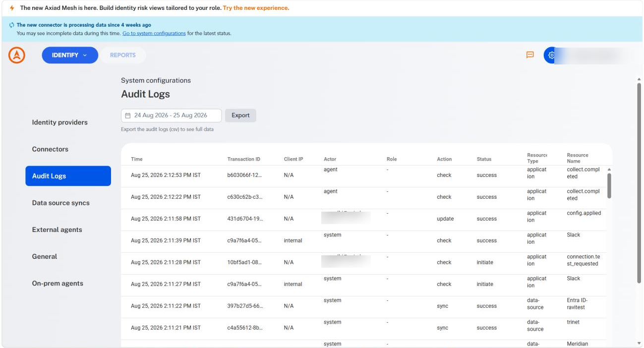Click the connector processing sync icon
Screen dimensions: 644x348
pos(12,25)
